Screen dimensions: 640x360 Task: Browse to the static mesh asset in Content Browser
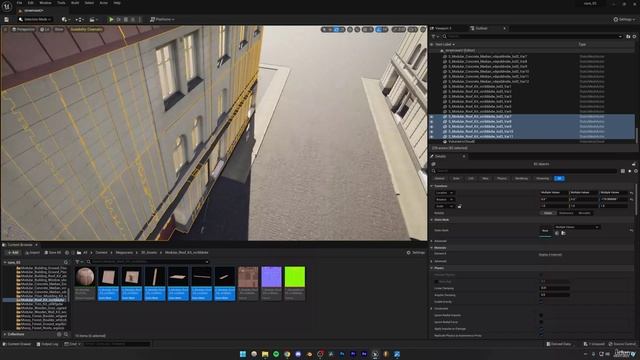[563, 233]
